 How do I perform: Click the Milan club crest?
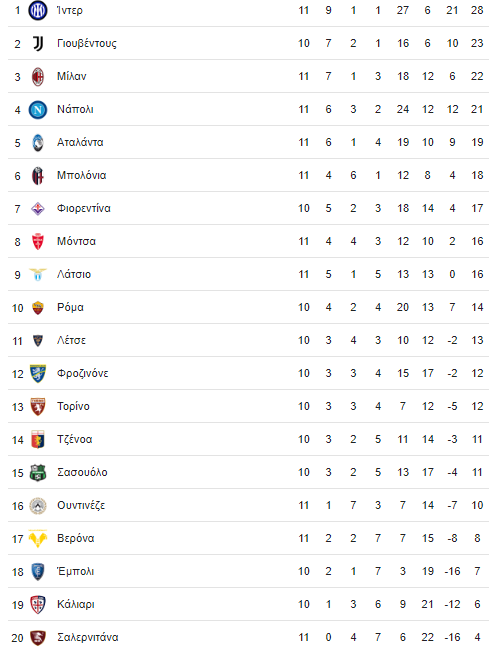coord(37,76)
